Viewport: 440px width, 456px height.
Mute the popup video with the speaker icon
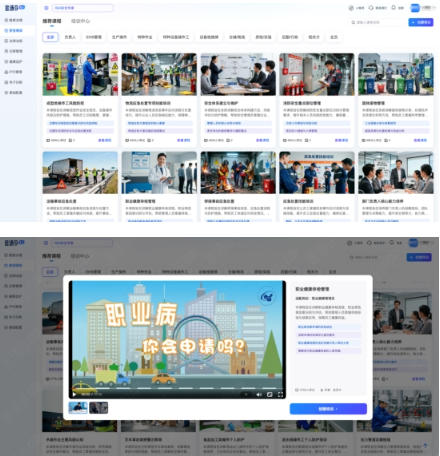pos(259,395)
